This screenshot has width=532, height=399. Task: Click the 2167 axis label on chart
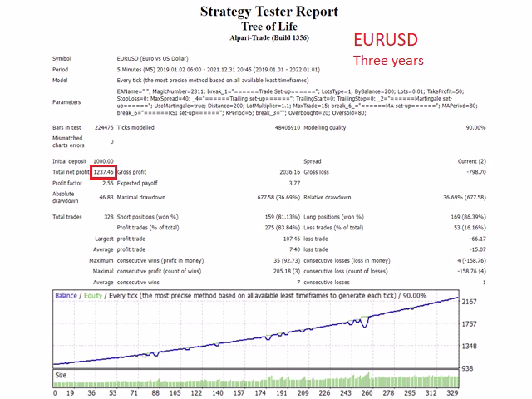click(x=469, y=302)
